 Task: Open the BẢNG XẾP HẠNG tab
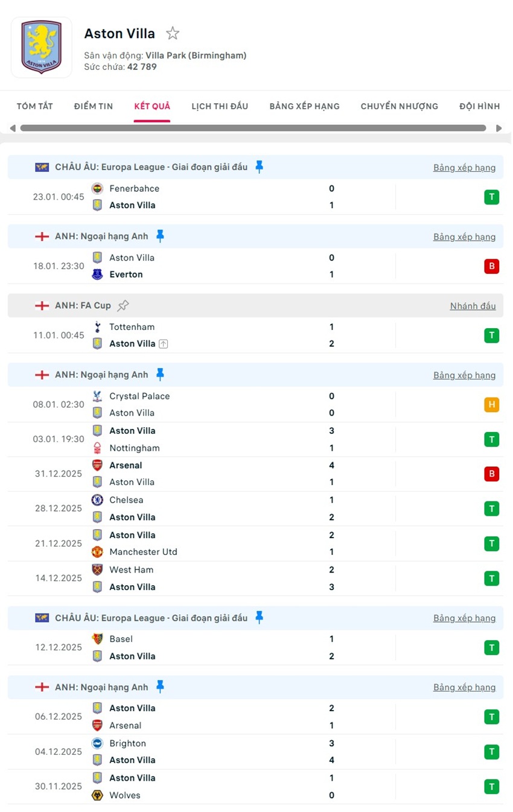coord(304,106)
